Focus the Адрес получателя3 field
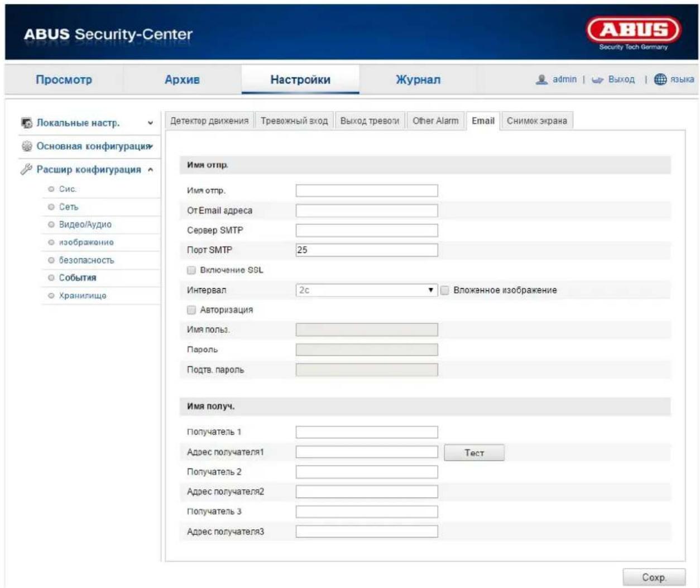Screen dimensions: 700x588 367,532
